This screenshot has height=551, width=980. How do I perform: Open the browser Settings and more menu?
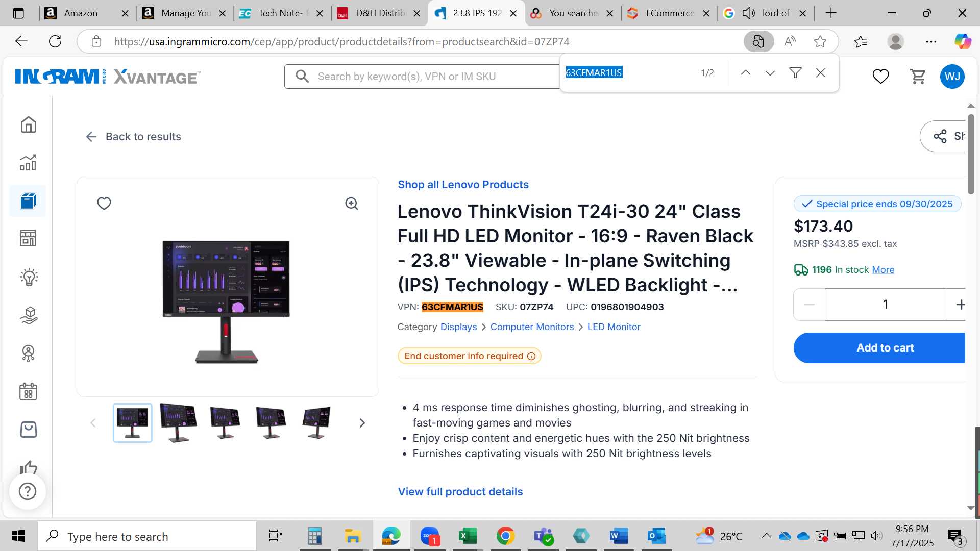pyautogui.click(x=931, y=41)
